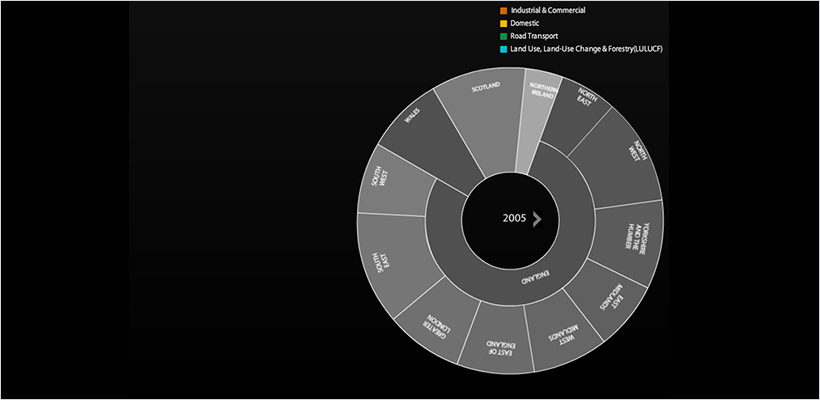Click the 2005 year label in center
Image resolution: width=820 pixels, height=400 pixels.
(514, 219)
